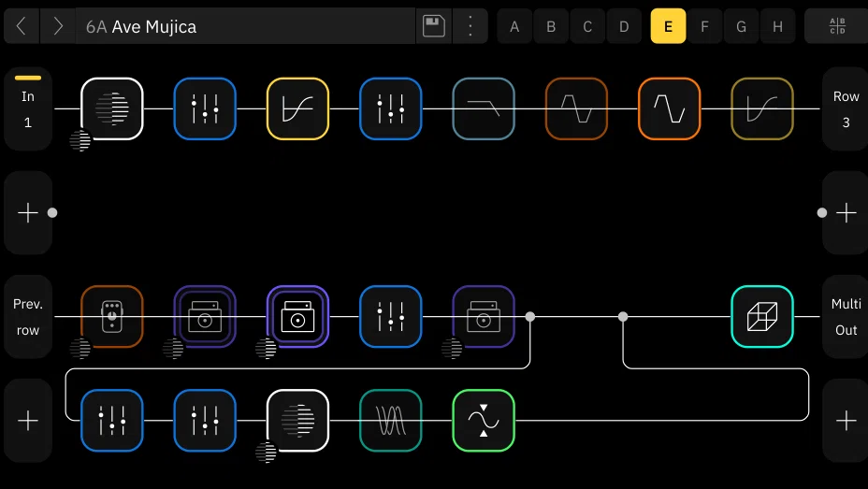This screenshot has height=489, width=868.
Task: Add an output with the plus beneath Row 3
Action: (846, 213)
